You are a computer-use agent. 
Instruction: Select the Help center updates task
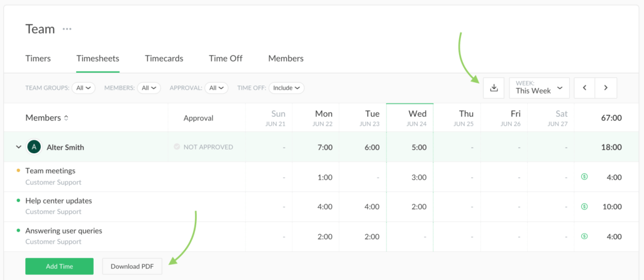pyautogui.click(x=58, y=201)
